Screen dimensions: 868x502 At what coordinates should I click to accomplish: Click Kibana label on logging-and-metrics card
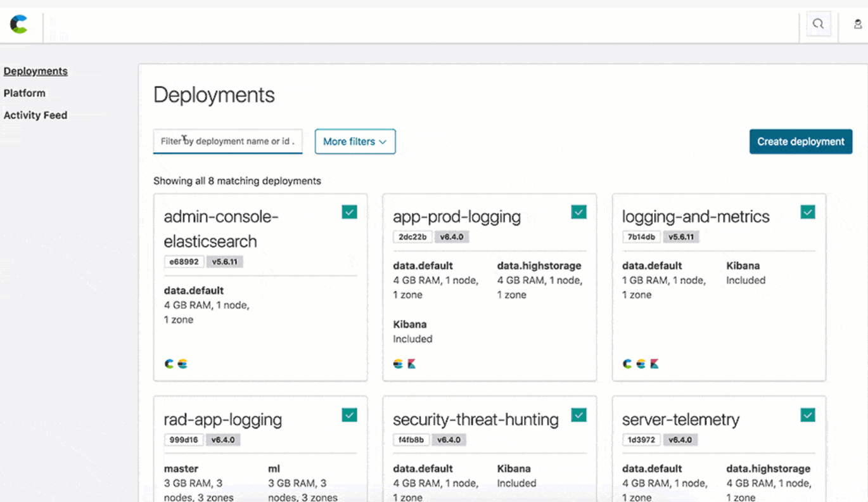tap(743, 266)
